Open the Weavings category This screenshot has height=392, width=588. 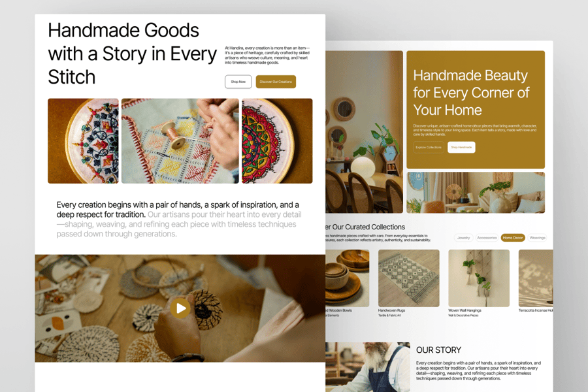click(x=538, y=238)
